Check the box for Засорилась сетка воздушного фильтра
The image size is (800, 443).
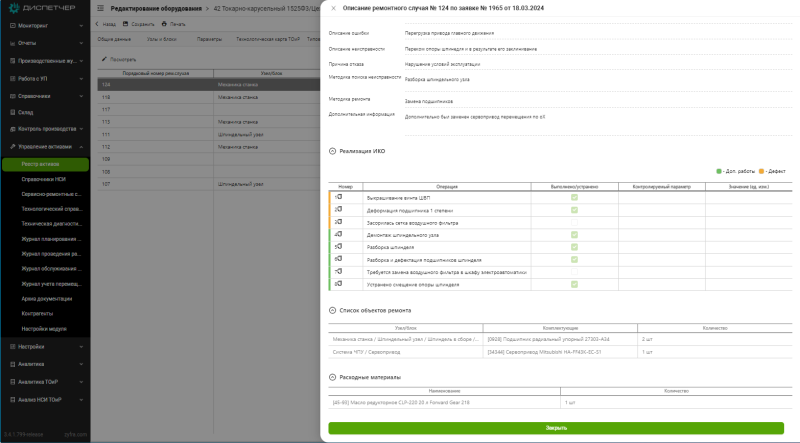pyautogui.click(x=574, y=223)
